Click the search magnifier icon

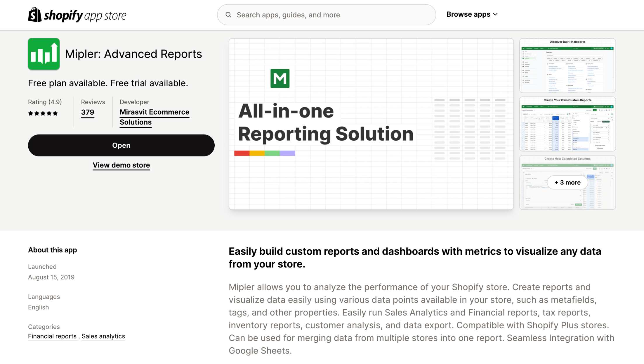point(228,15)
